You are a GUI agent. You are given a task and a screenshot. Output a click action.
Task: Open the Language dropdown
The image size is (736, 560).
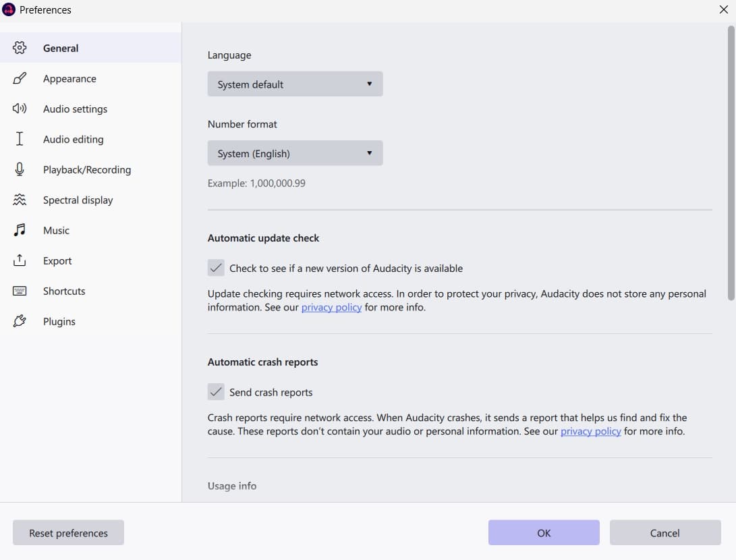[295, 84]
